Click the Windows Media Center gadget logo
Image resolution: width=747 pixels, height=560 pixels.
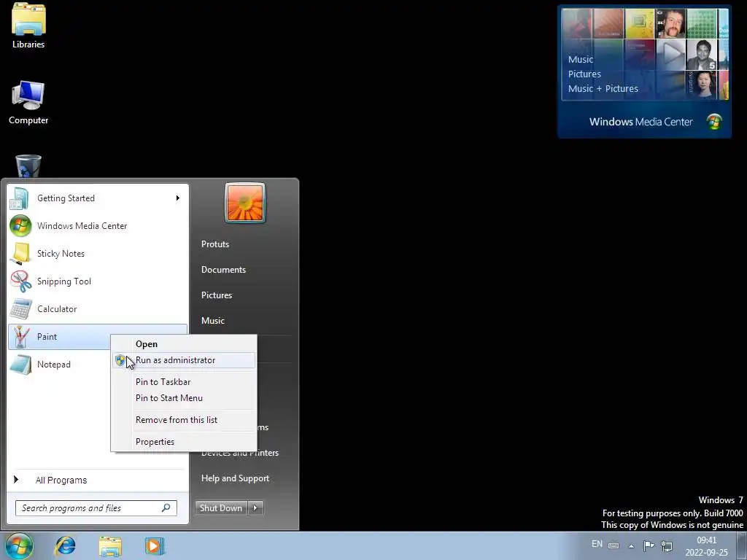click(x=714, y=122)
